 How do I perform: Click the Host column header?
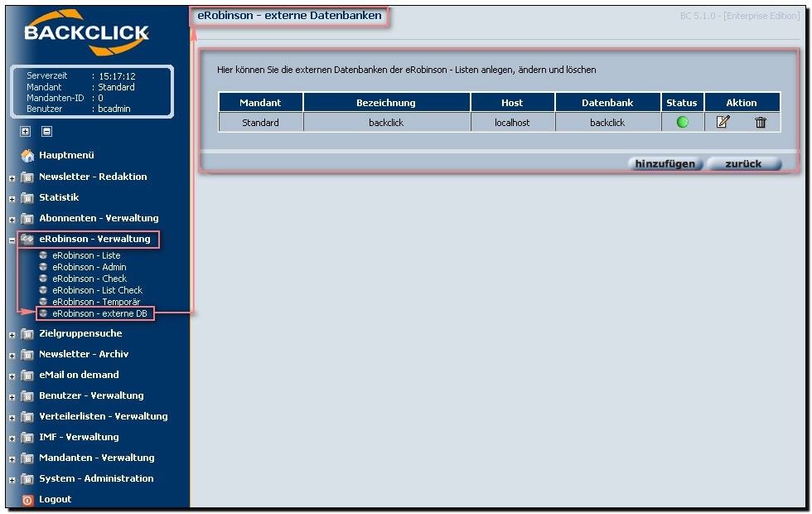(x=512, y=103)
